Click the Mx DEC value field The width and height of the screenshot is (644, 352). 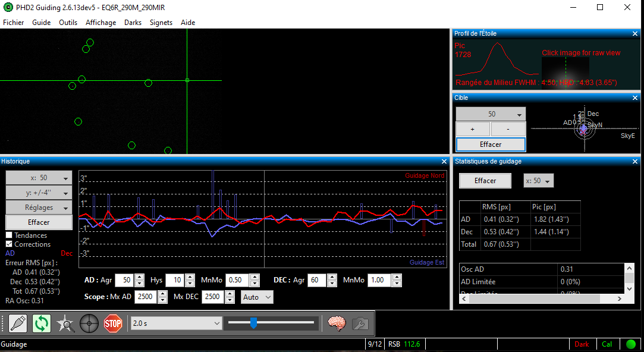(x=213, y=297)
